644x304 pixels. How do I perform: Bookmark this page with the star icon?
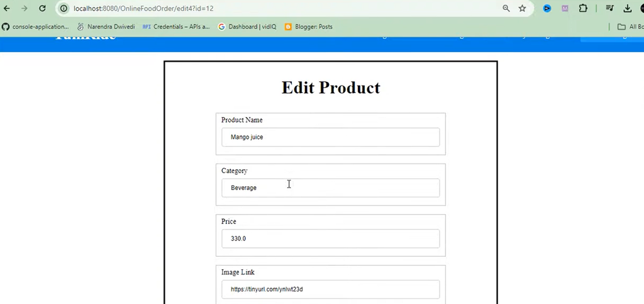pos(522,8)
